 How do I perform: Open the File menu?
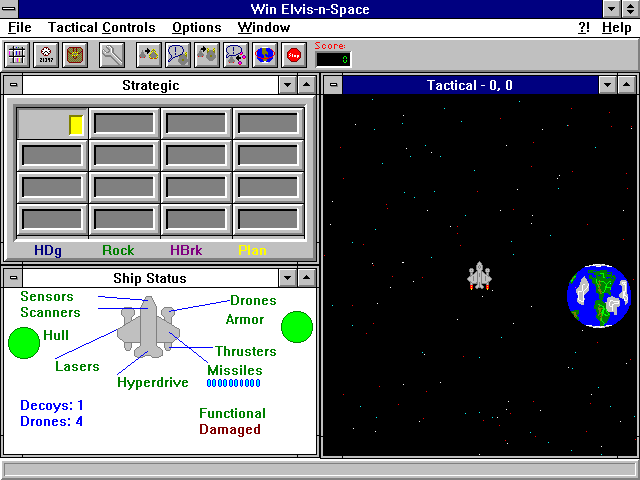click(x=20, y=28)
